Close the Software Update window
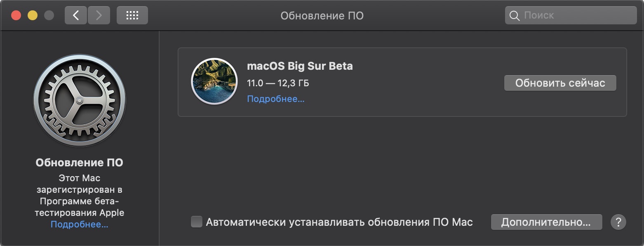Image resolution: width=644 pixels, height=246 pixels. pyautogui.click(x=16, y=16)
